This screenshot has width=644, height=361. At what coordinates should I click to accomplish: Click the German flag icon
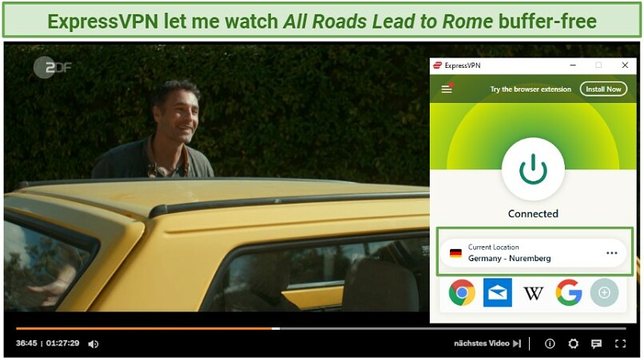[x=455, y=253]
